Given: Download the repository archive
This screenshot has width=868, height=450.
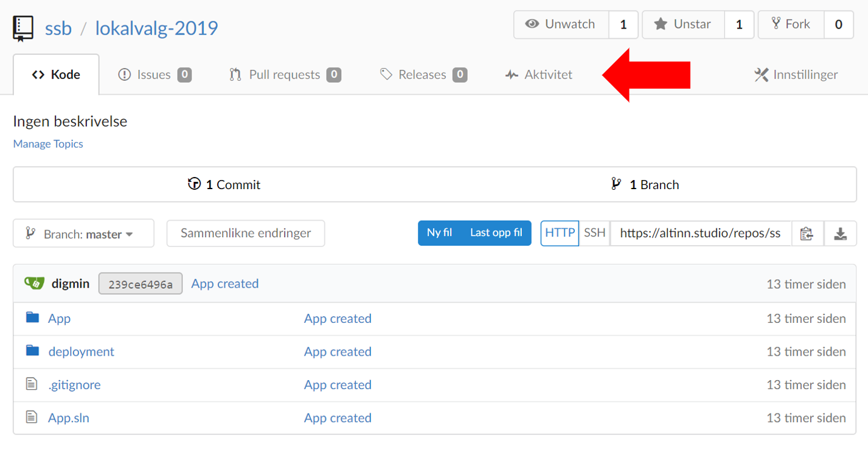Looking at the screenshot, I should 840,234.
